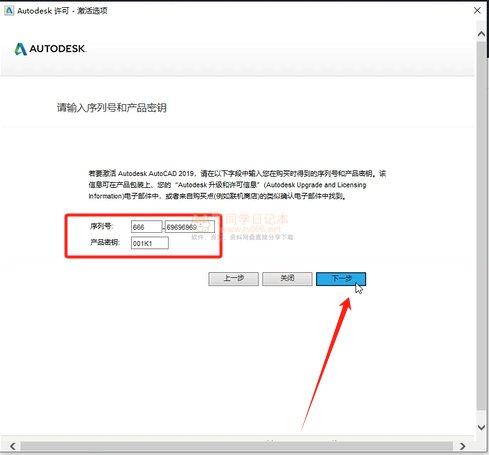This screenshot has width=489, height=455.
Task: Click vertical scrollbar up arrow
Action: pos(481,34)
